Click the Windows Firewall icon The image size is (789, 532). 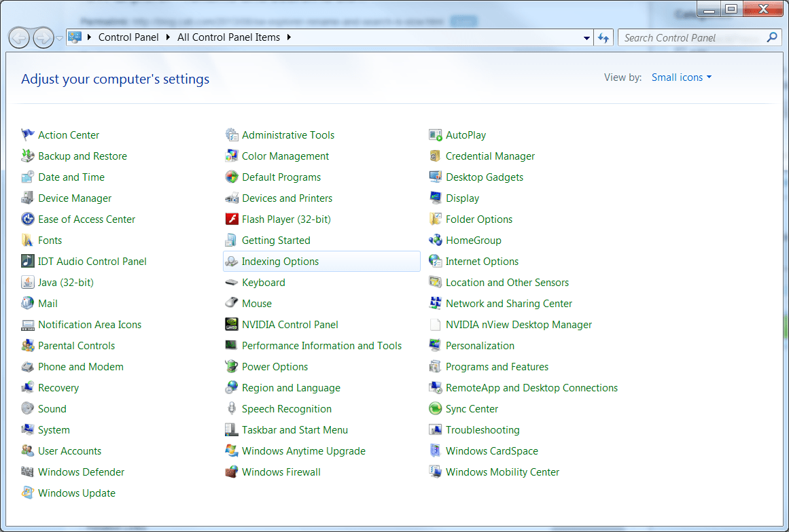tap(231, 472)
